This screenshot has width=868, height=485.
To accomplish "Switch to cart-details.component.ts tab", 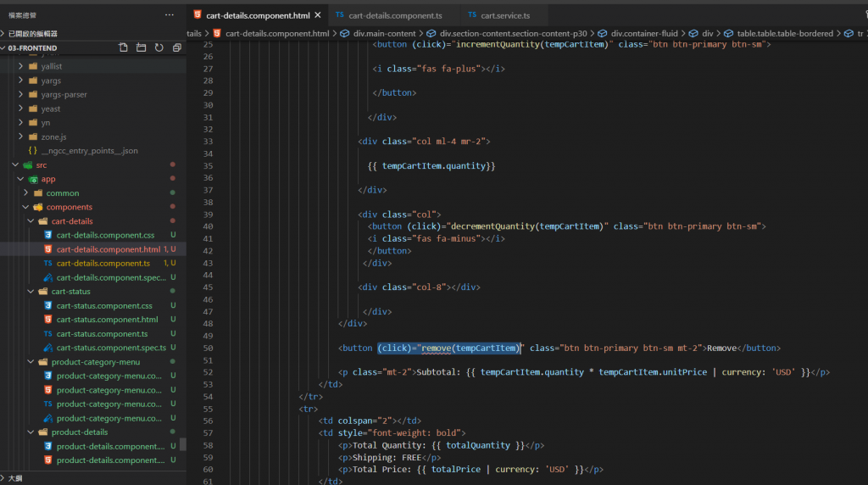I will [x=395, y=15].
